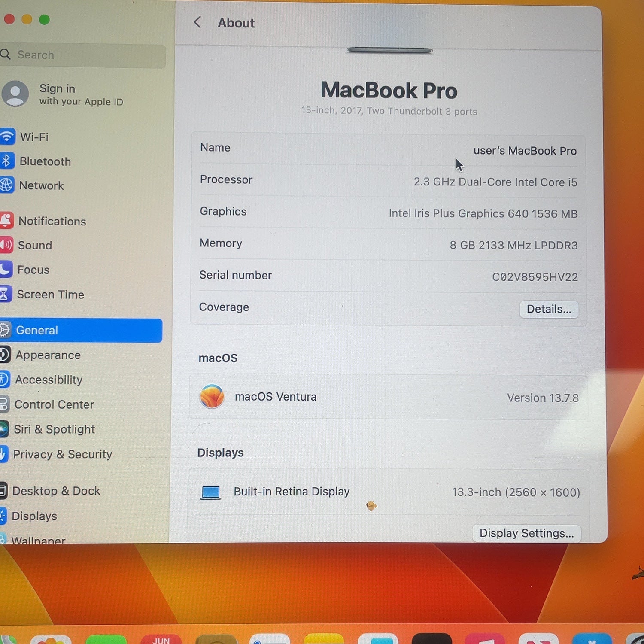Viewport: 644px width, 644px height.
Task: Click the Desktop & Dock icon
Action: pos(3,491)
